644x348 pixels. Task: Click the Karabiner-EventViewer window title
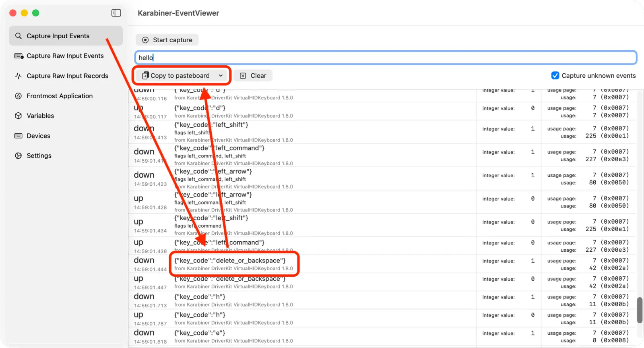[x=178, y=13]
